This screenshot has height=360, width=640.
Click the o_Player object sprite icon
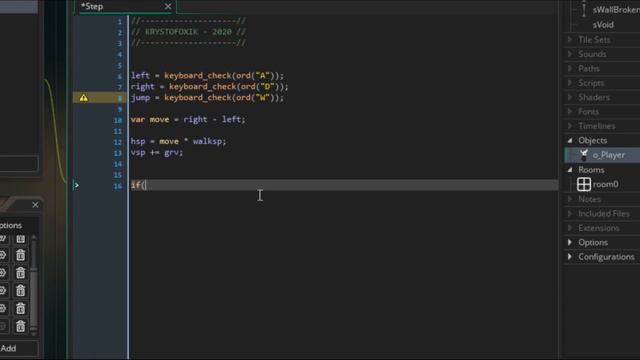click(584, 155)
